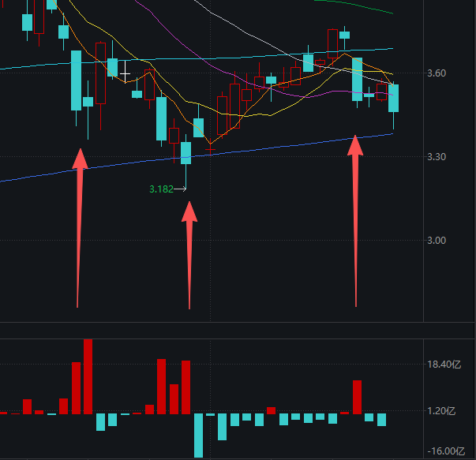Image resolution: width=476 pixels, height=460 pixels.
Task: Select the red cross doji candle on the blue trendline
Action: pos(211,148)
